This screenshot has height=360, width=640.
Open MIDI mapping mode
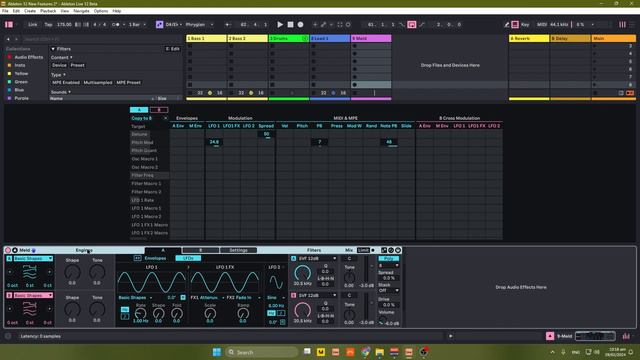[541, 24]
